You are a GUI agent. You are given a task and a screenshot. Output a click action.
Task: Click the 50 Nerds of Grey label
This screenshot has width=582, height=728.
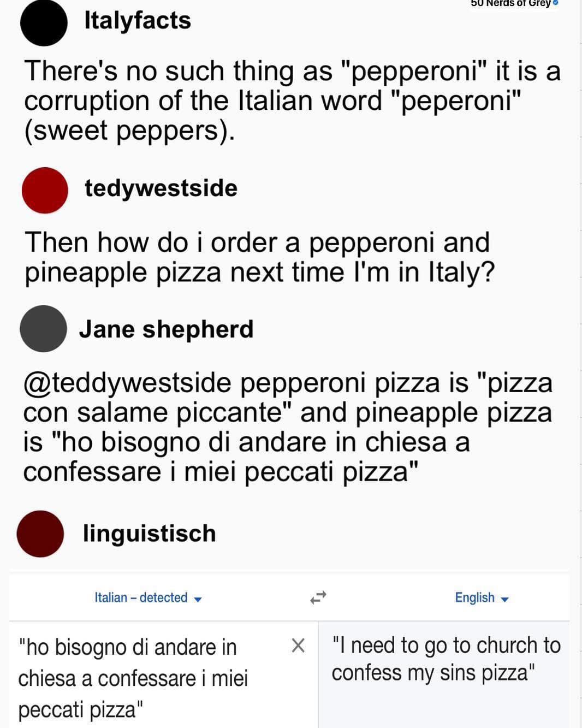point(510,4)
